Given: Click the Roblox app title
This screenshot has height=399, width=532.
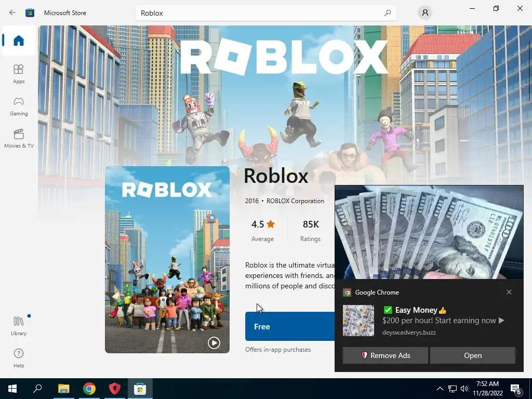Looking at the screenshot, I should [x=276, y=176].
